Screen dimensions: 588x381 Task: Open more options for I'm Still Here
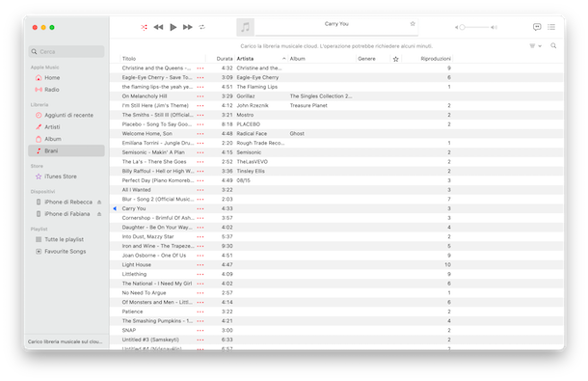pyautogui.click(x=200, y=106)
